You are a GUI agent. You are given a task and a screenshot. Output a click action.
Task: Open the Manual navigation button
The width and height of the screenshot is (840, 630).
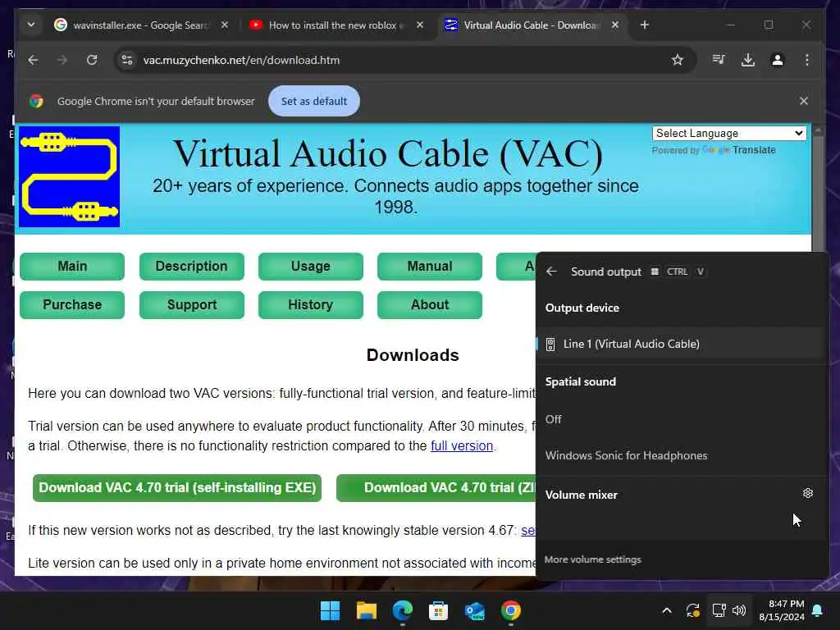430,267
